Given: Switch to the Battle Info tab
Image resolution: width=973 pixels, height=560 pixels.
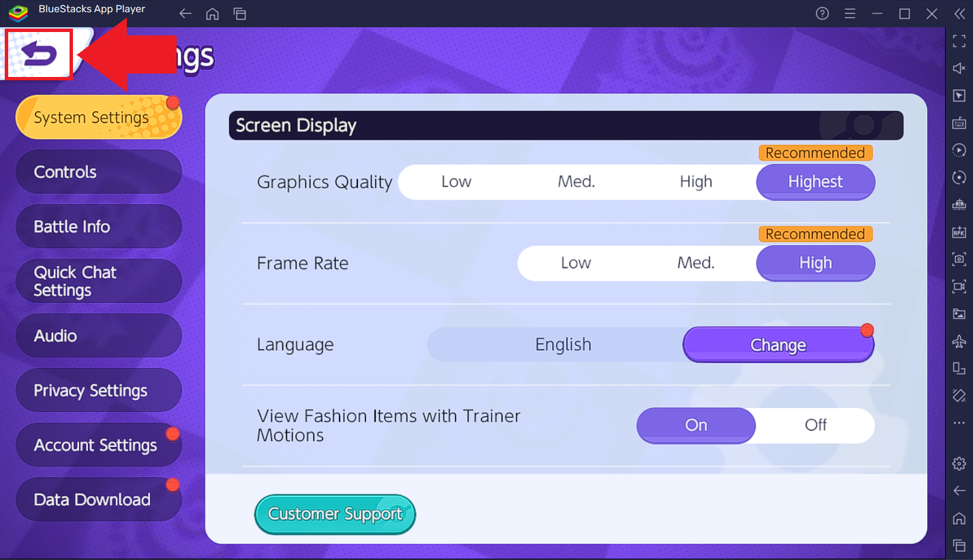Looking at the screenshot, I should [99, 226].
